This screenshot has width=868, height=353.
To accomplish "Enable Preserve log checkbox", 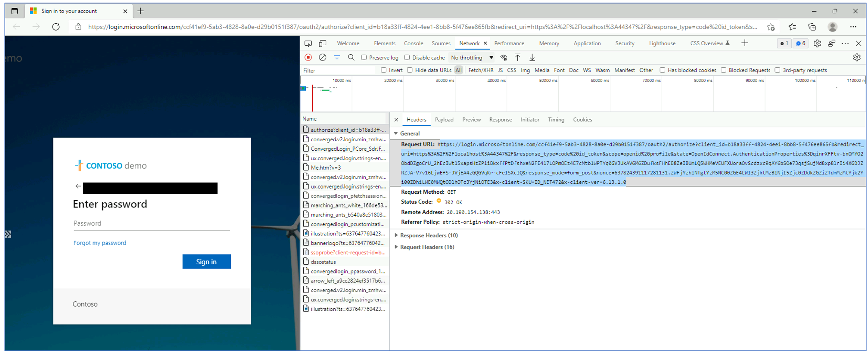I will click(364, 57).
